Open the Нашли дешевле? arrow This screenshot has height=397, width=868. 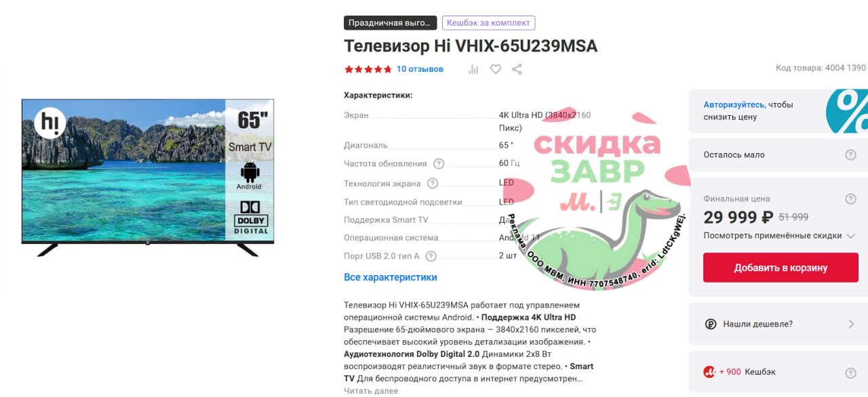tap(851, 325)
